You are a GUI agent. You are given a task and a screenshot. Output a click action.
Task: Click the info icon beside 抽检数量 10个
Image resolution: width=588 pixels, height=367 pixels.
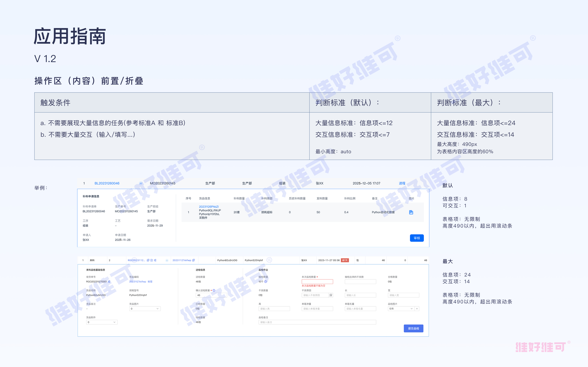(266, 282)
